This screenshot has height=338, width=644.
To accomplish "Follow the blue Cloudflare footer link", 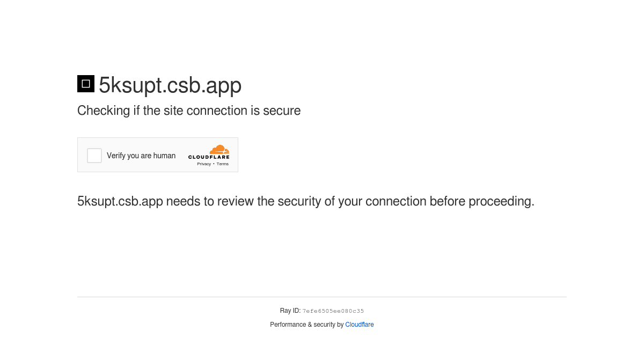I will coord(360,325).
